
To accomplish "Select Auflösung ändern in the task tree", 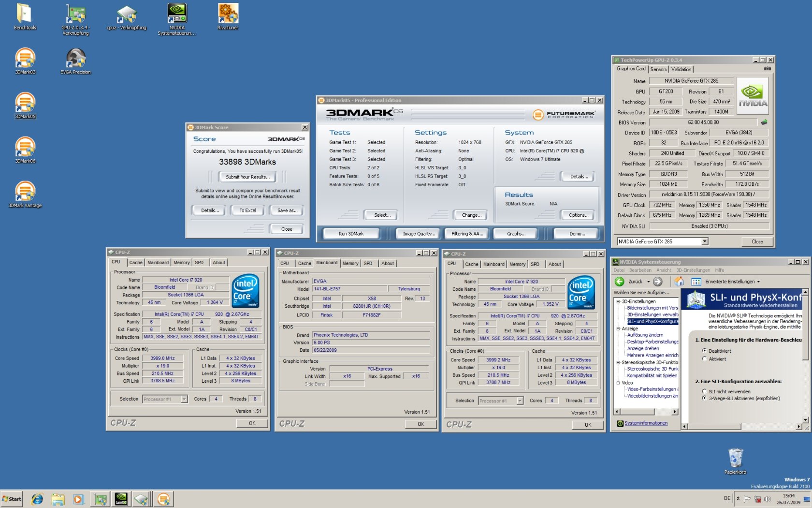I will tap(645, 335).
